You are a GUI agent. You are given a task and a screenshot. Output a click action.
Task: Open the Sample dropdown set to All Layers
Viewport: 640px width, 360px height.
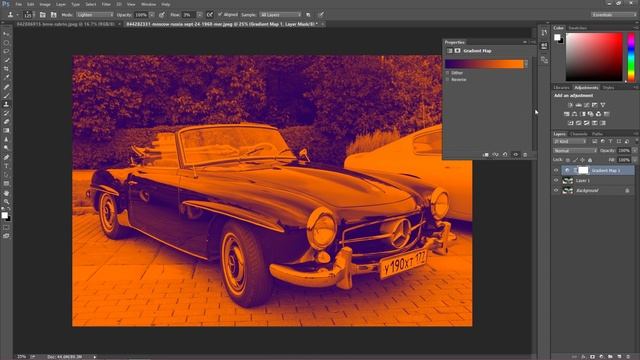(280, 15)
